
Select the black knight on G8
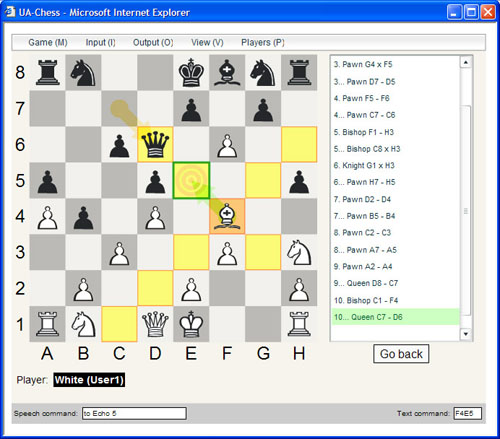click(x=263, y=73)
